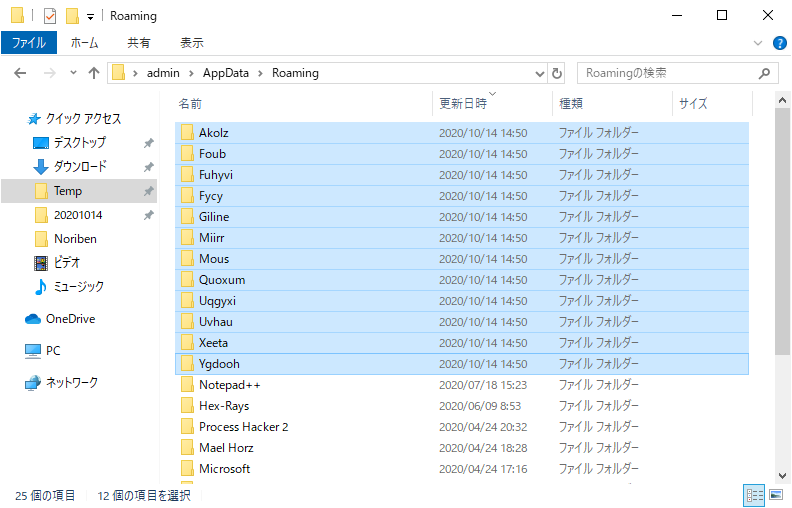Sort by the 更新日時 column header

point(463,104)
